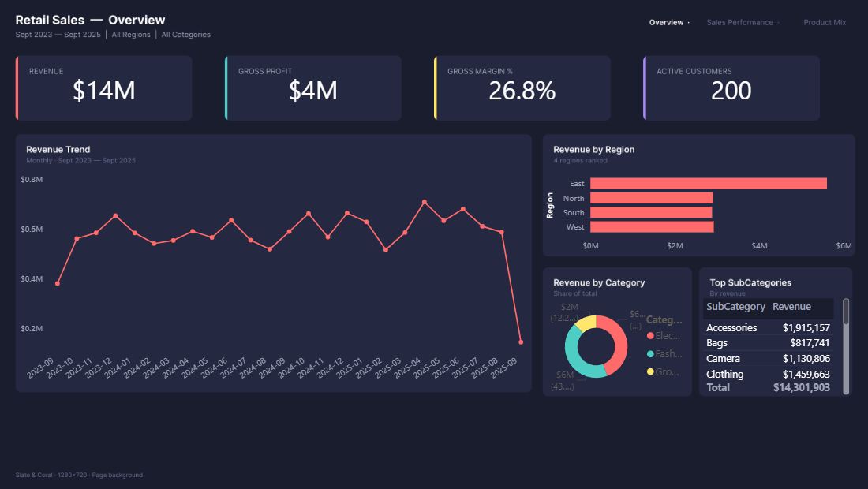Select the Camera table row
The height and width of the screenshot is (489, 868).
click(x=769, y=358)
